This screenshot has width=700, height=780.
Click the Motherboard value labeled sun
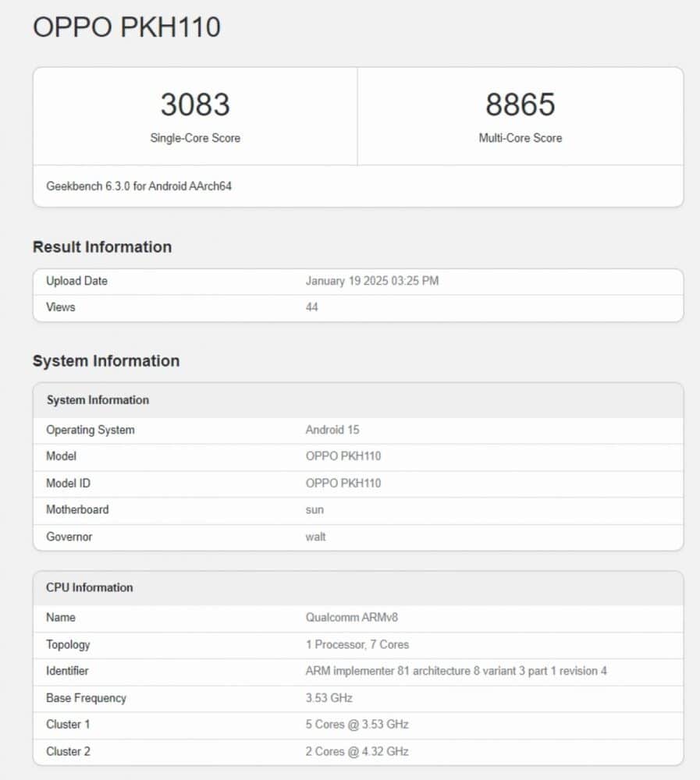[314, 509]
